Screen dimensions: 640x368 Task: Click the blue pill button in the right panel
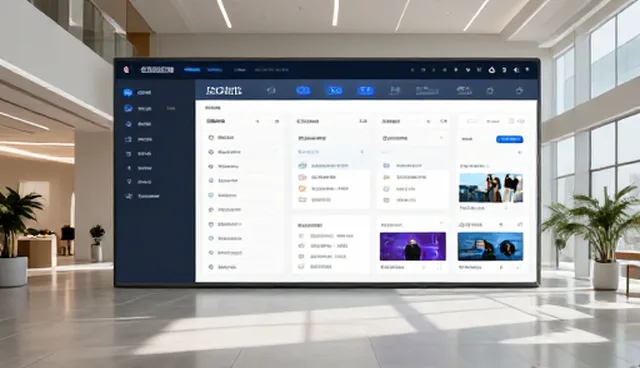[509, 140]
